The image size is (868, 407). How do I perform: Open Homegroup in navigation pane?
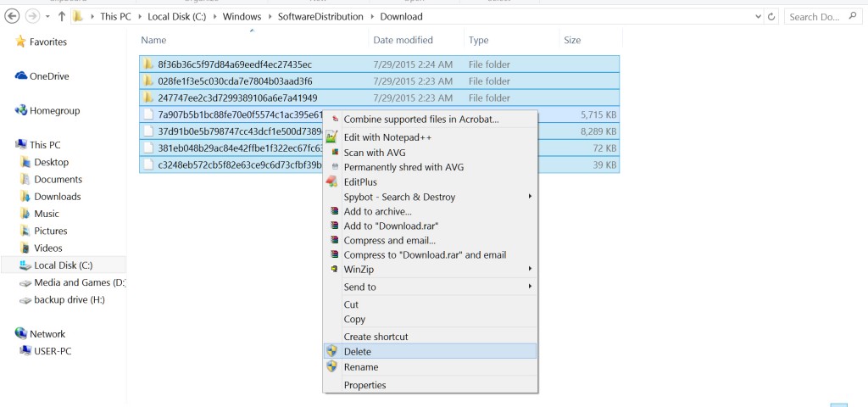click(x=55, y=111)
